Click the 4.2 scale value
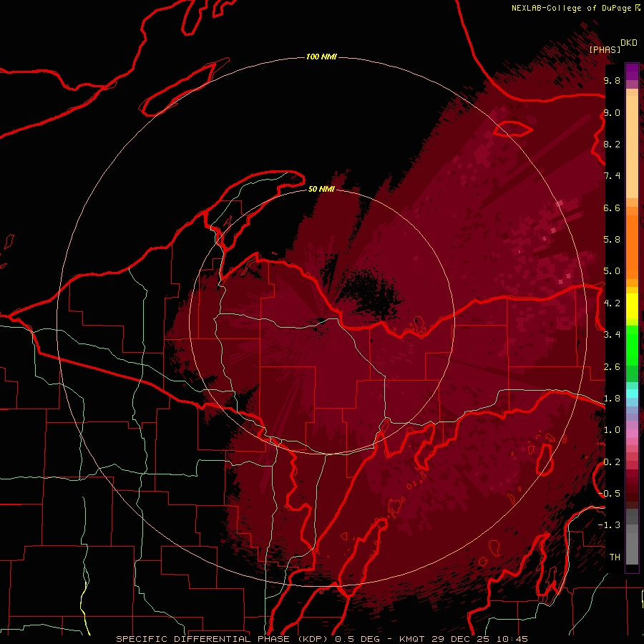644x644 pixels. coord(612,303)
